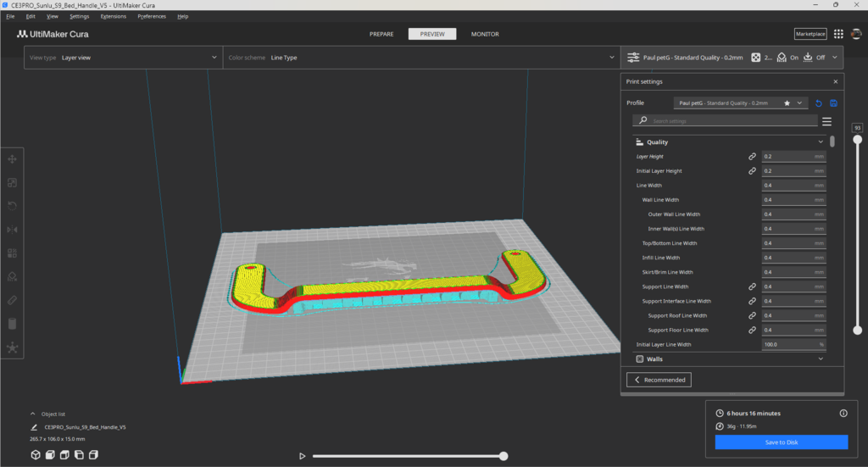
Task: Click the settings panel scrollbar
Action: (832, 142)
